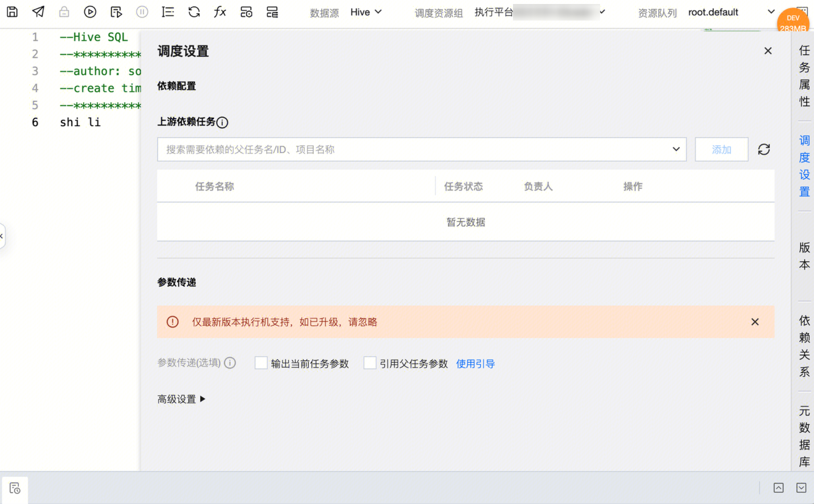Click the info icon beside 上游依赖任务
Image resolution: width=814 pixels, height=504 pixels.
222,122
